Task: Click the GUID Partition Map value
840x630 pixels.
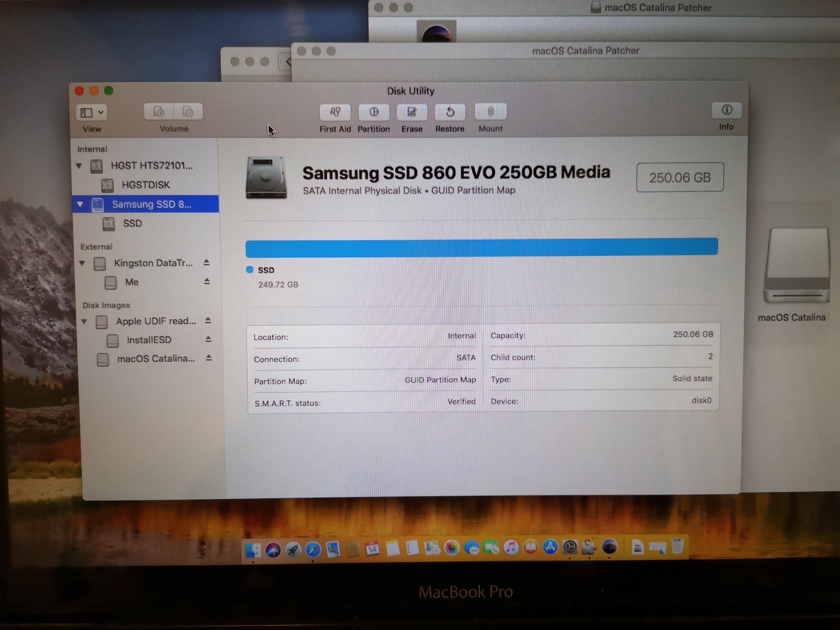Action: (x=440, y=380)
